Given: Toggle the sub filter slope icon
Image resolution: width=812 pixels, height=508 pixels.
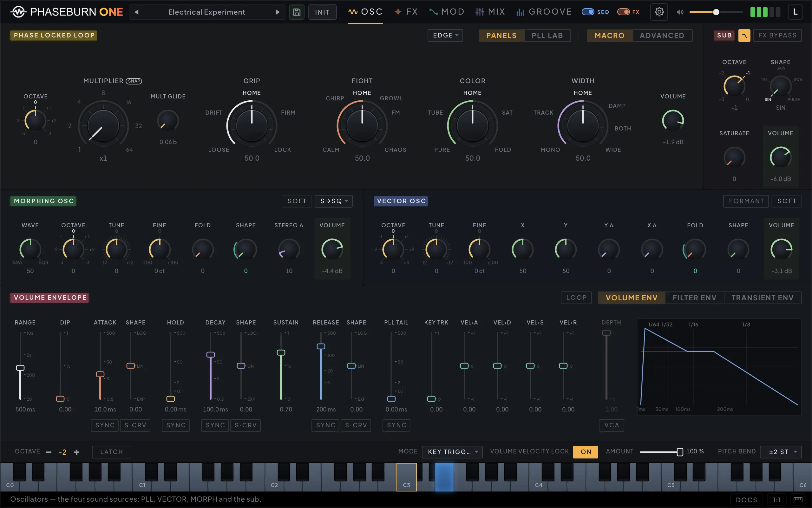Looking at the screenshot, I should tap(744, 35).
